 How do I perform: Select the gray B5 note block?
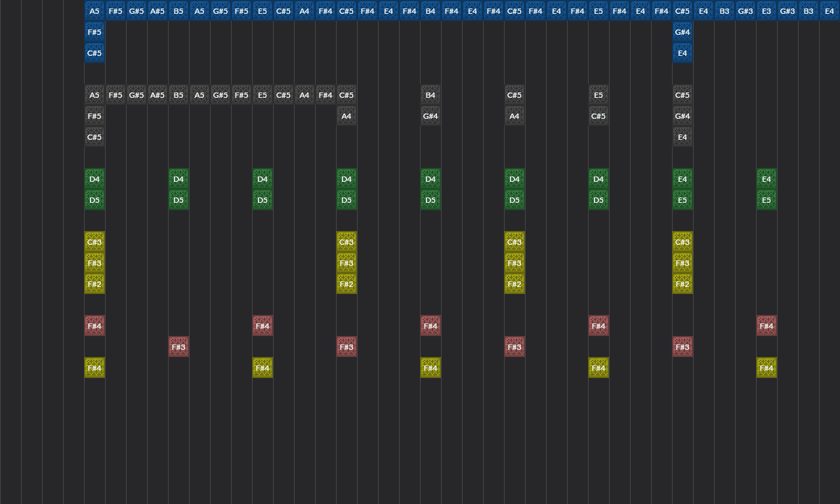point(178,95)
